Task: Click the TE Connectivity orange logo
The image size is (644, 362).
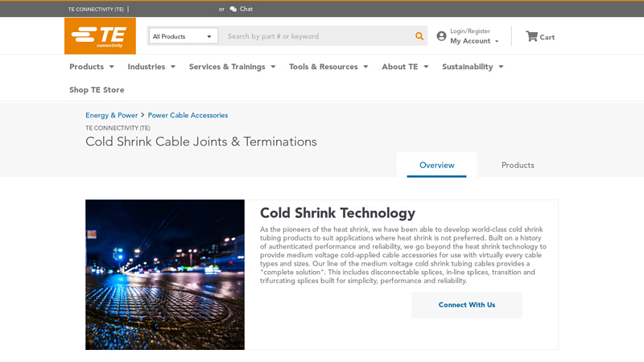Action: (x=100, y=35)
